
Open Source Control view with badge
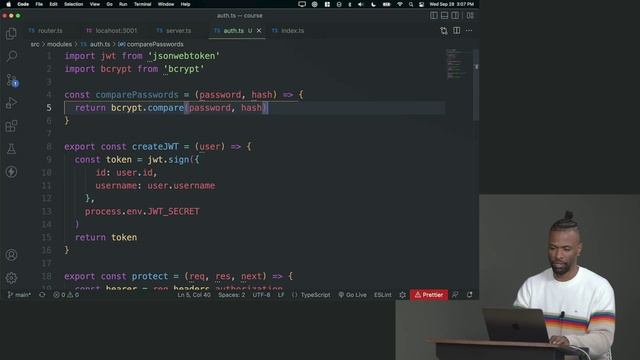(x=11, y=80)
